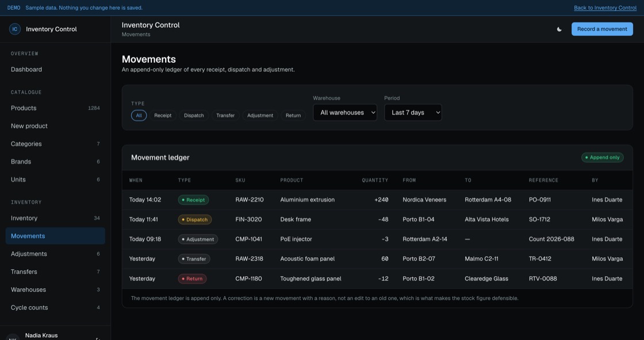
Task: Open Cycle counts in the sidebar
Action: tap(55, 308)
